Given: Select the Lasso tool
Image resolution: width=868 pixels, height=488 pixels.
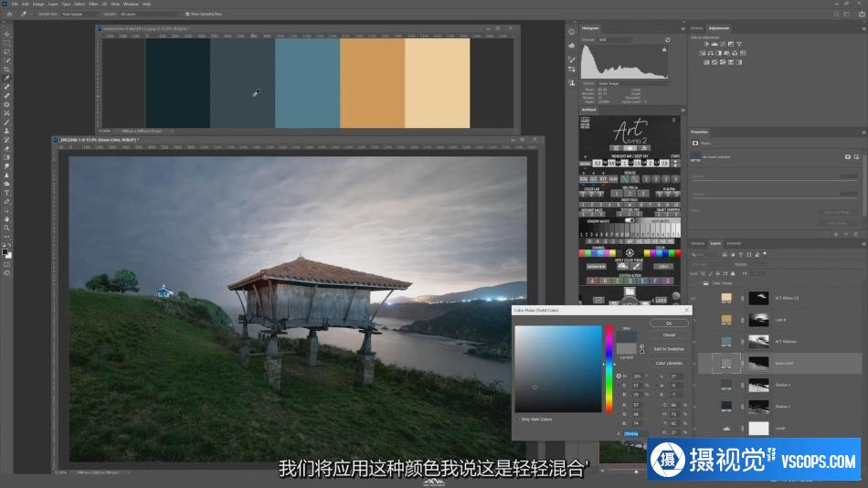Looking at the screenshot, I should coord(6,51).
